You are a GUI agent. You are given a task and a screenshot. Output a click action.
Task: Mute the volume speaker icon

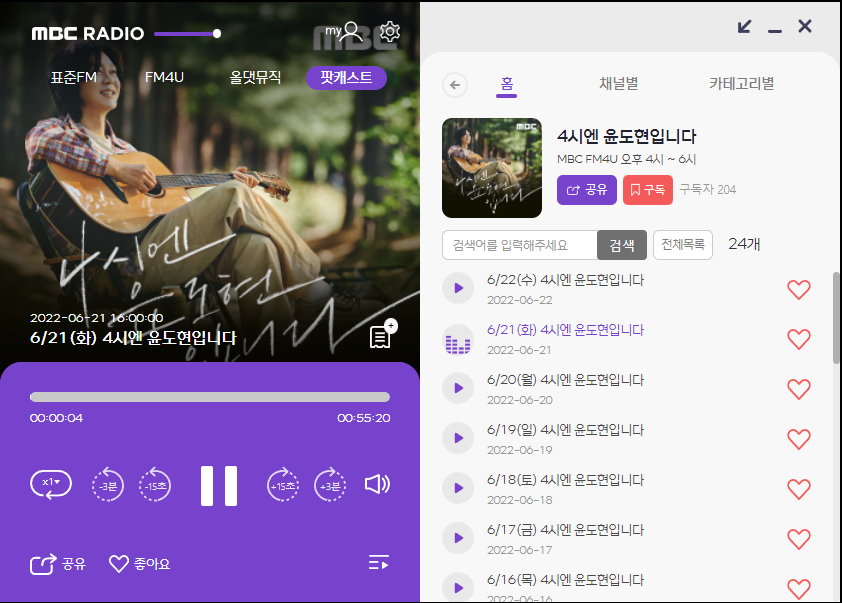(377, 485)
